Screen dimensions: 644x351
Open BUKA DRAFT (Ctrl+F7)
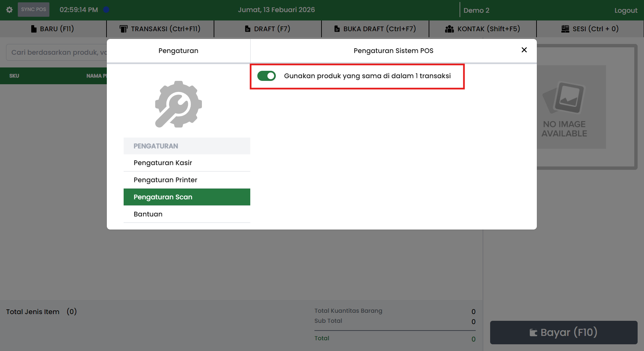[375, 29]
